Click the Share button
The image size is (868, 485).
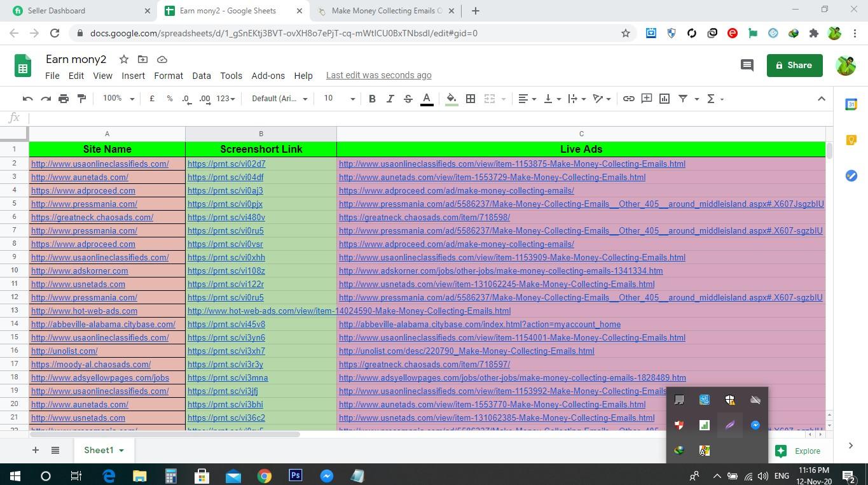pyautogui.click(x=794, y=65)
